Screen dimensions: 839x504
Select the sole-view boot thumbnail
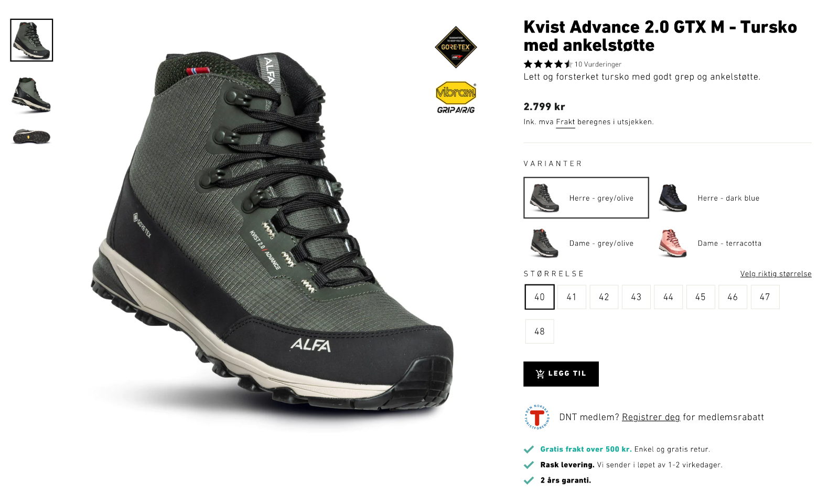tap(31, 136)
